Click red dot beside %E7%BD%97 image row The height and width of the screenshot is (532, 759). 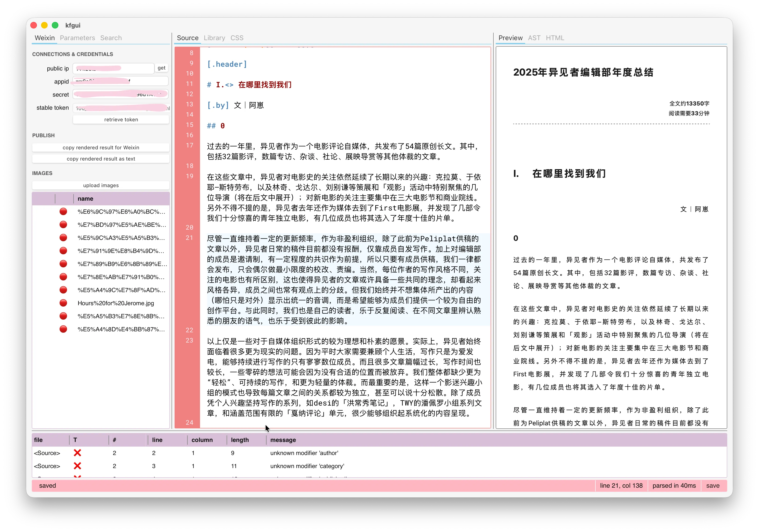[x=63, y=225]
